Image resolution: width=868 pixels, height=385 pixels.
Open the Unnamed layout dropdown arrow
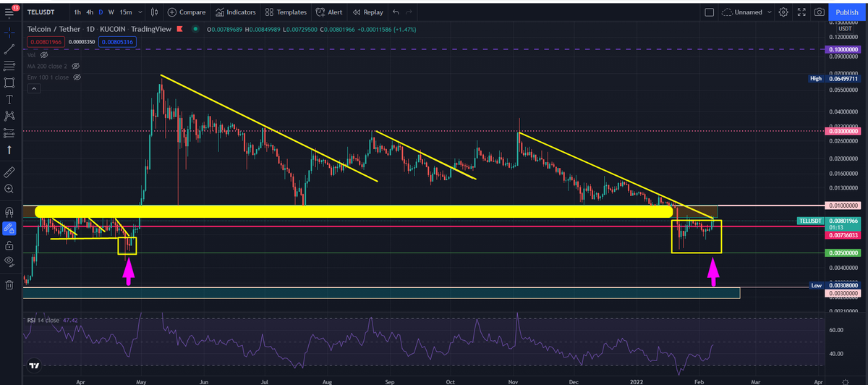pos(769,12)
